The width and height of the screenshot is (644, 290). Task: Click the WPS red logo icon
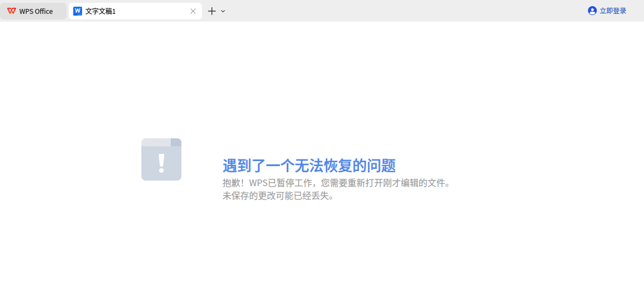[12, 11]
